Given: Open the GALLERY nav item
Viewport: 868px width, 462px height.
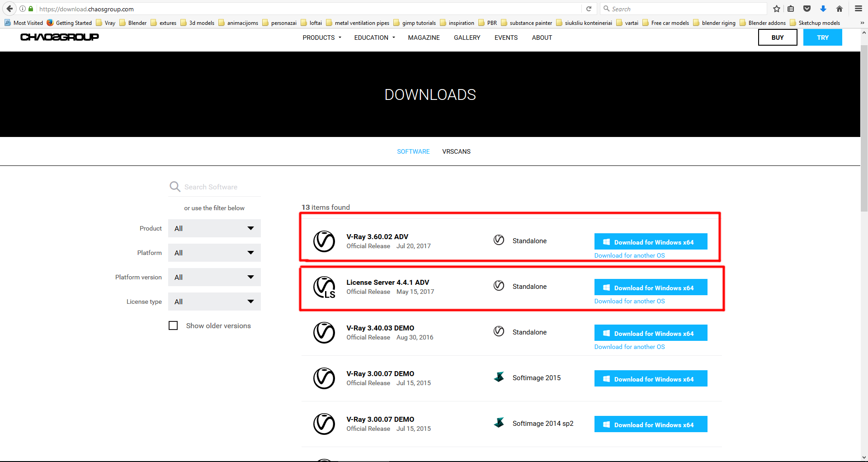Looking at the screenshot, I should (467, 38).
